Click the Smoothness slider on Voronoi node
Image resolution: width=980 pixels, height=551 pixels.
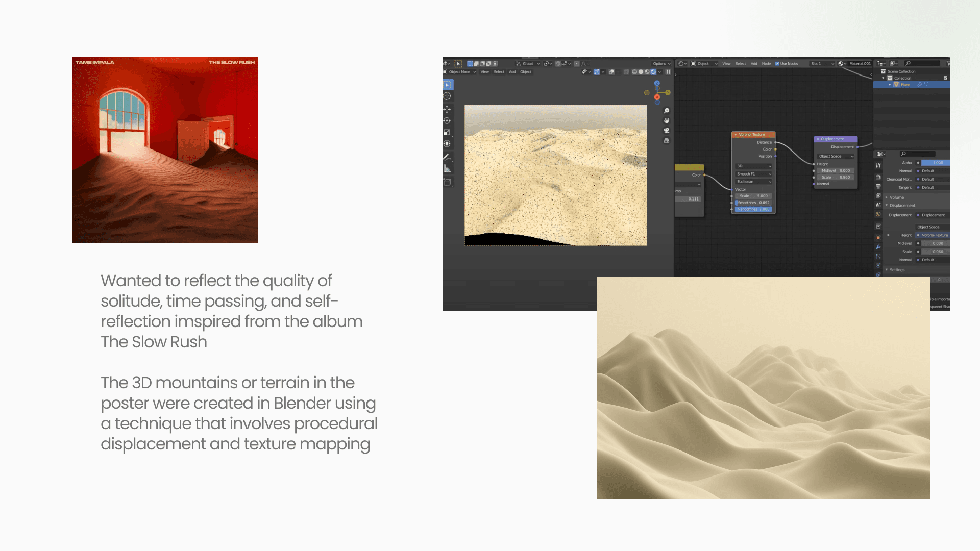pos(753,203)
